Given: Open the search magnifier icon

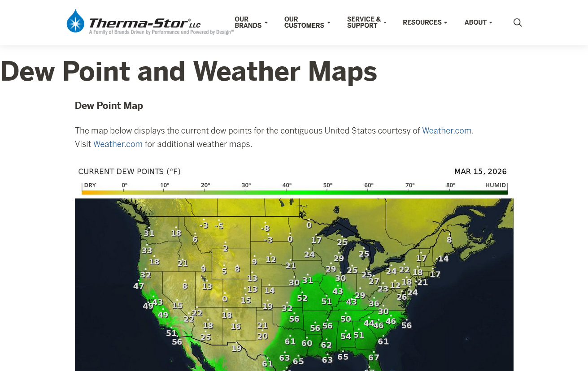Looking at the screenshot, I should [517, 22].
